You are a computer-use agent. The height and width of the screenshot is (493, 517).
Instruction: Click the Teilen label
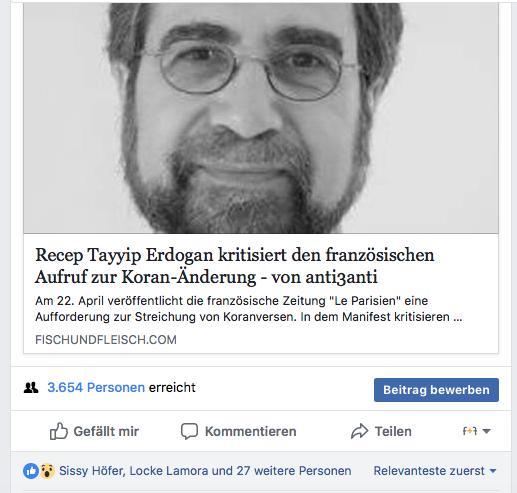coord(393,431)
